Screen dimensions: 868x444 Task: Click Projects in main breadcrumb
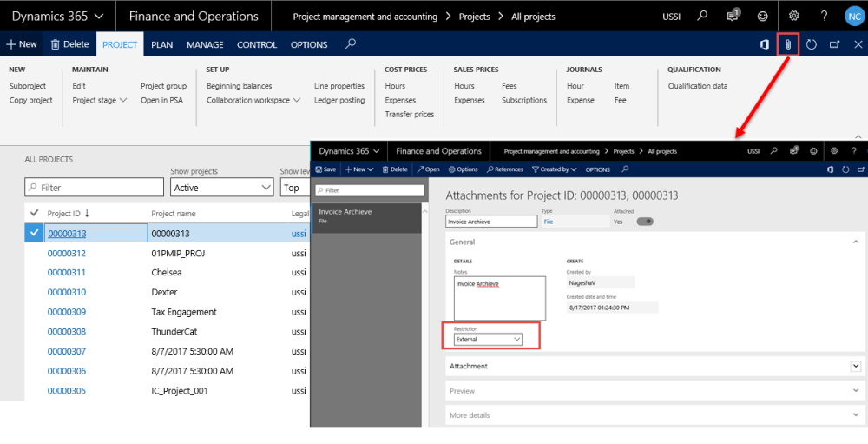pos(475,17)
